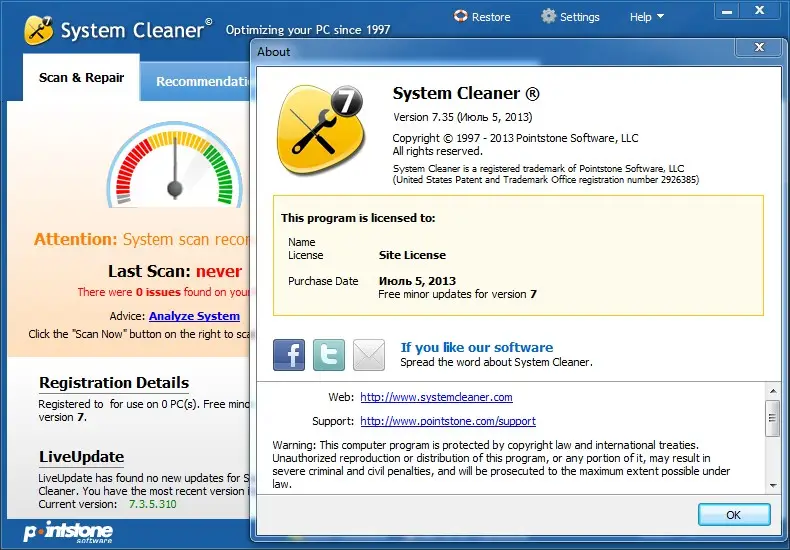Viewport: 790px width, 550px height.
Task: Click scrollbar up arrow in About text
Action: point(773,391)
